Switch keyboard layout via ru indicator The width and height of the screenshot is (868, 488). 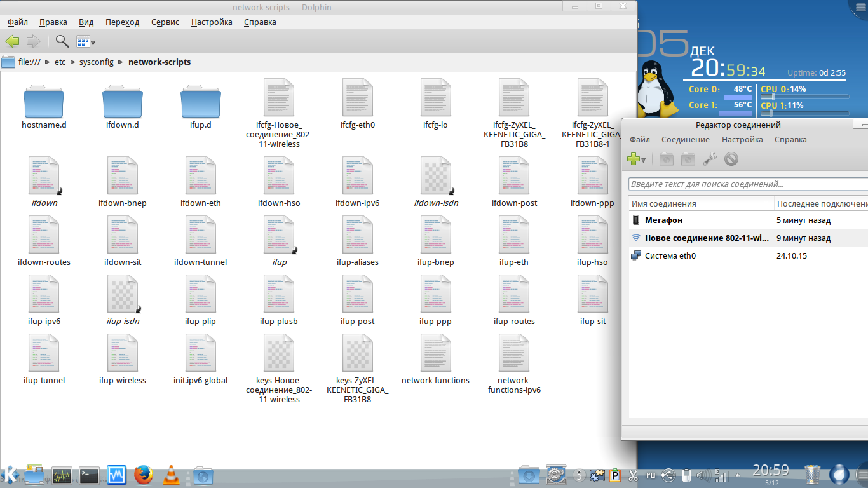click(651, 475)
